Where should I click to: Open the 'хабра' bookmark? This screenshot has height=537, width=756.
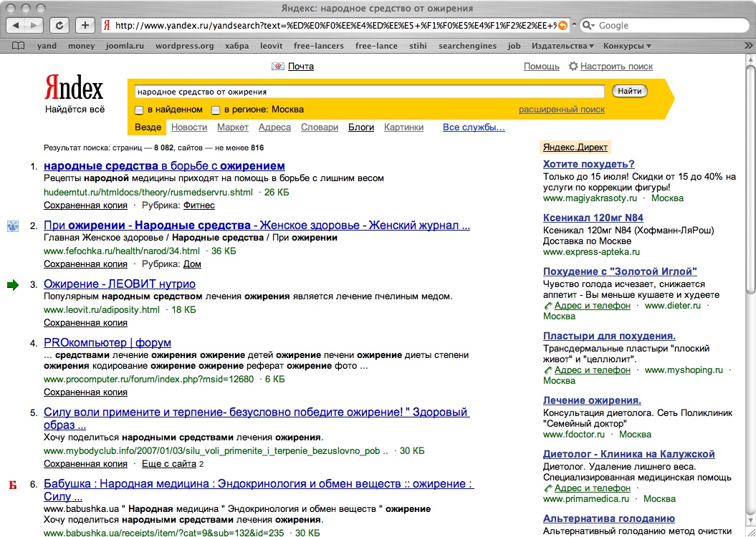[236, 46]
